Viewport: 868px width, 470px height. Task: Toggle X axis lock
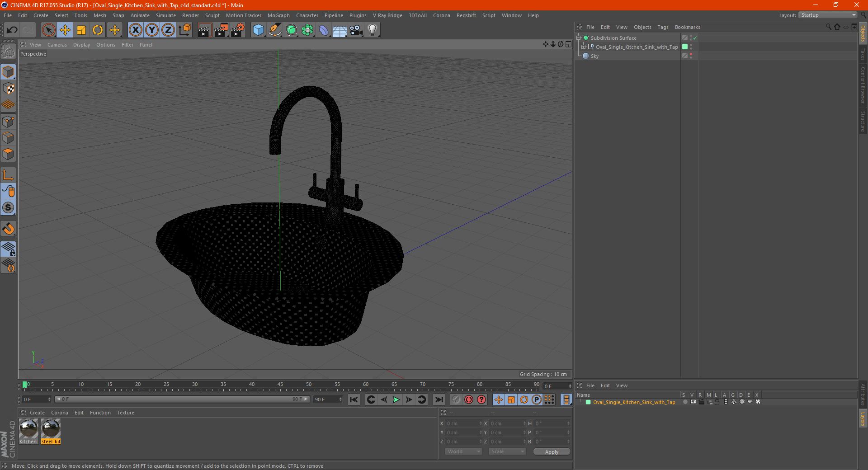(135, 30)
